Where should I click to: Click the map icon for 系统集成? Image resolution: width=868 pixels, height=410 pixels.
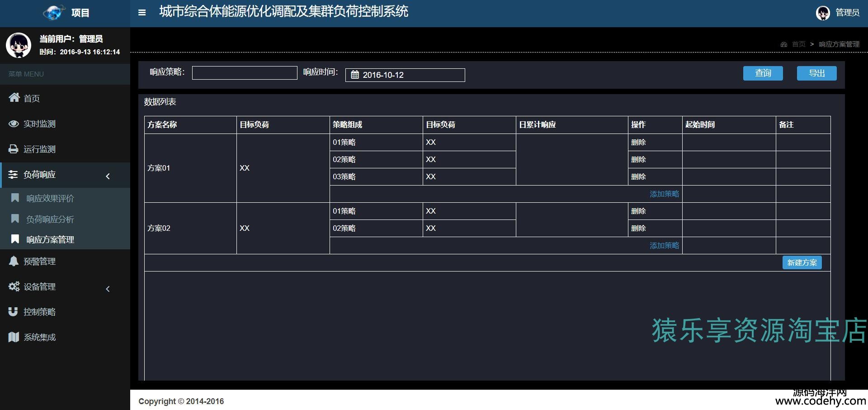[x=14, y=337]
